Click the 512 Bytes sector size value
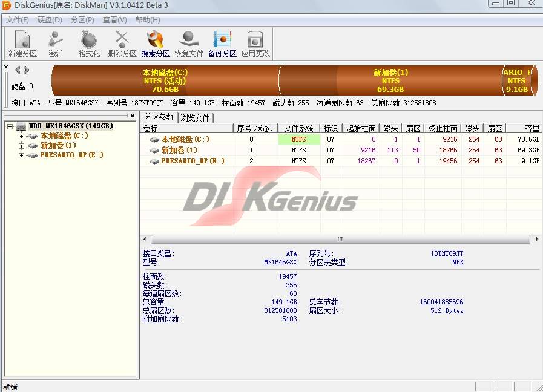Image resolution: width=543 pixels, height=392 pixels. pos(447,310)
